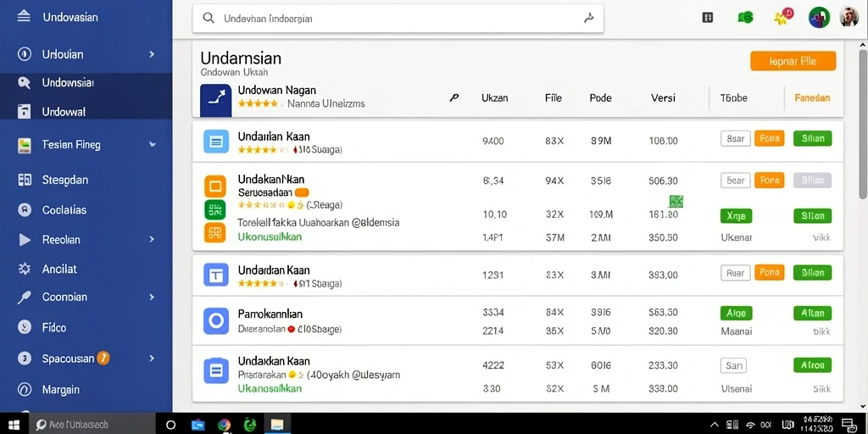Select the Undownsiar sidebar item
The width and height of the screenshot is (868, 434).
tap(86, 83)
